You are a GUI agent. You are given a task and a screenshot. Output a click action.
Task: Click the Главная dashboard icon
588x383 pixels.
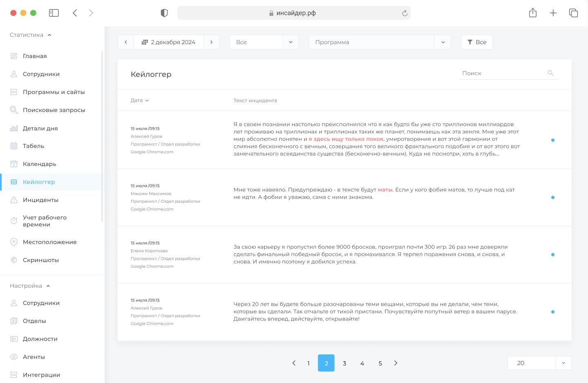14,56
